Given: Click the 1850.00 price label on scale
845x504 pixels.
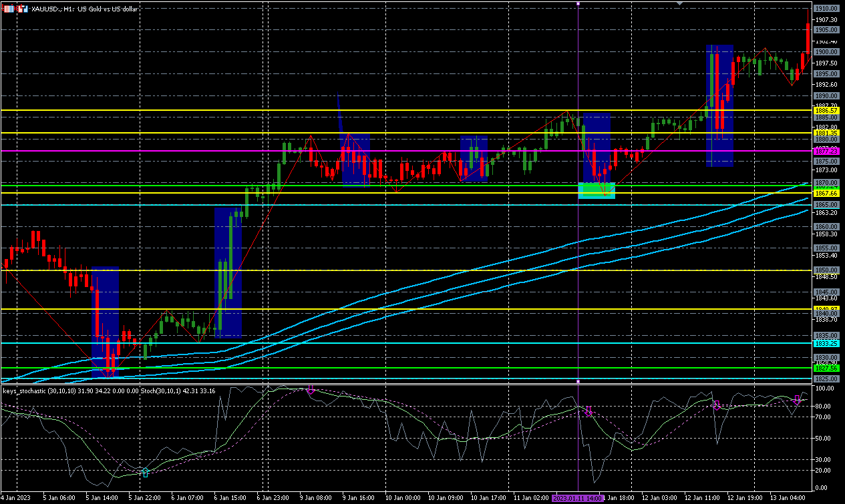Looking at the screenshot, I should (826, 270).
